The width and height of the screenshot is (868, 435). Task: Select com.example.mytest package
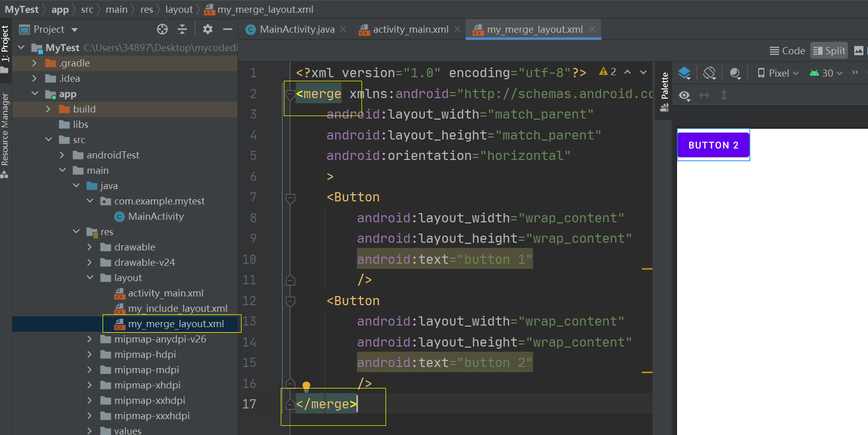click(x=159, y=201)
